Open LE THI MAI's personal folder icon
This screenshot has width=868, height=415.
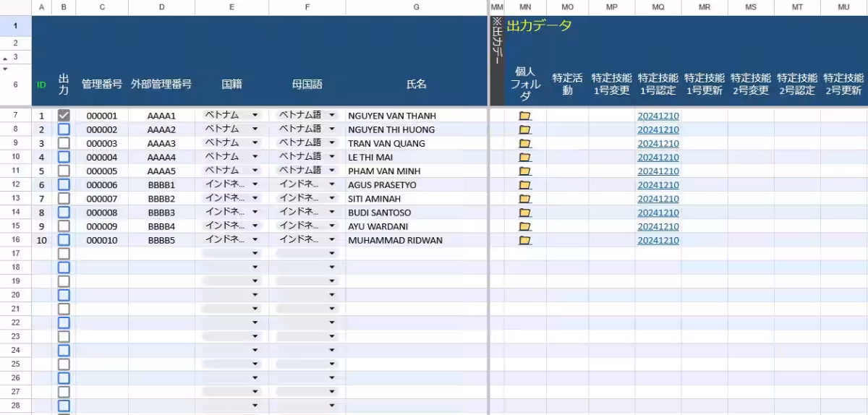[x=525, y=157]
